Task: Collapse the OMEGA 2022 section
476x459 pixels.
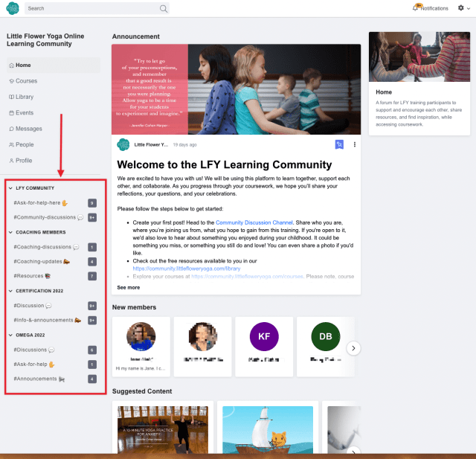Action: [x=10, y=336]
